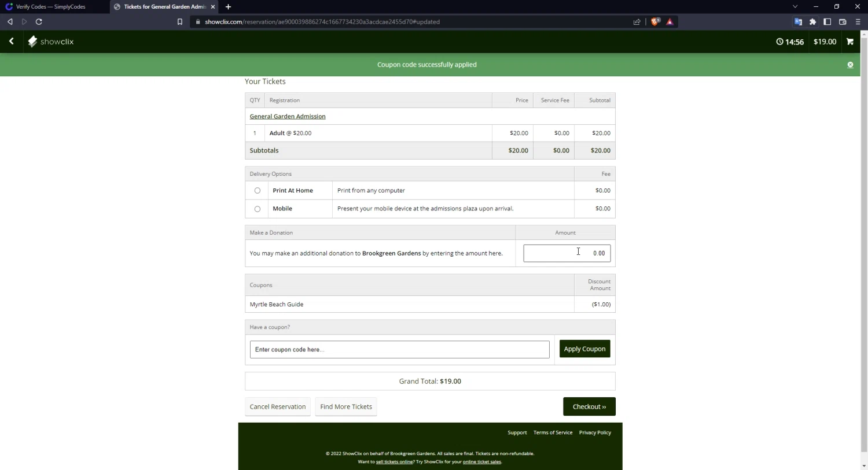868x470 pixels.
Task: Click the Adult @ $20.00 ticket row
Action: 430,133
